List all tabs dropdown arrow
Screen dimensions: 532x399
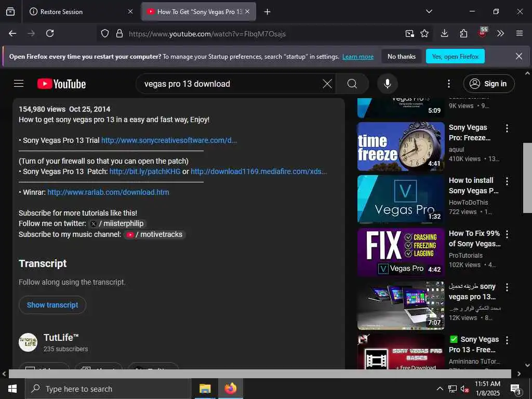point(429,11)
